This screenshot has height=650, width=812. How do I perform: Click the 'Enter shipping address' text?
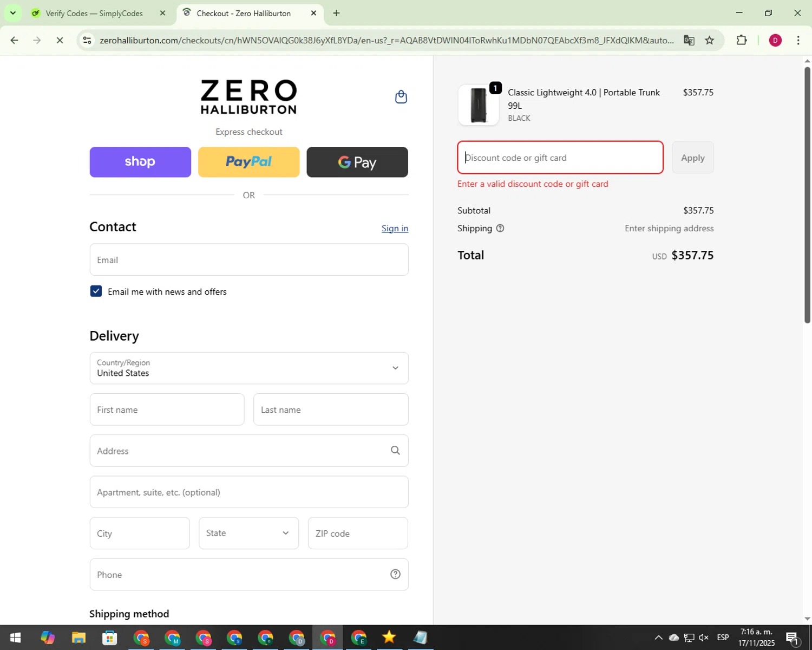(669, 228)
